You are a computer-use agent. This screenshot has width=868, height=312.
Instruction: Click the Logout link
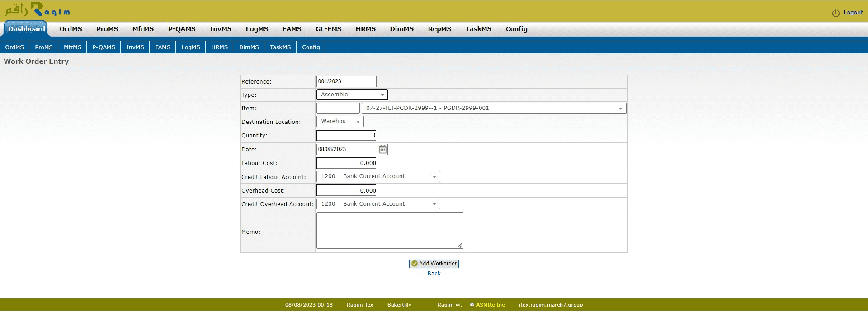point(853,13)
